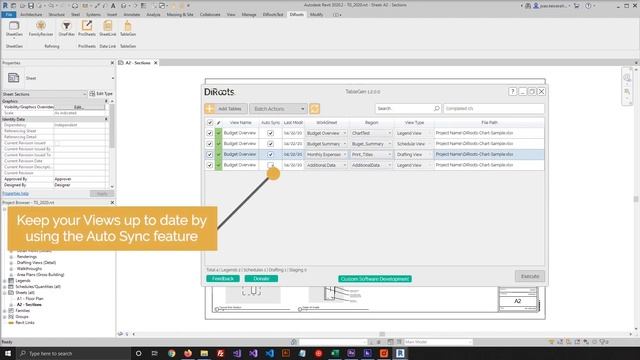Open Chrome from the taskbar
The width and height of the screenshot is (640, 360).
tap(171, 353)
